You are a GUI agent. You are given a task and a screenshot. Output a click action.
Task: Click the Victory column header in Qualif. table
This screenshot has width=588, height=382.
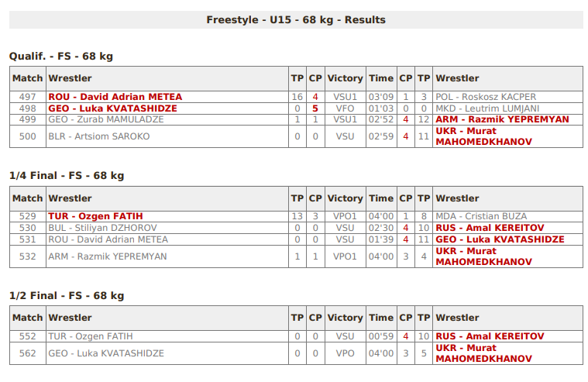[x=345, y=78]
